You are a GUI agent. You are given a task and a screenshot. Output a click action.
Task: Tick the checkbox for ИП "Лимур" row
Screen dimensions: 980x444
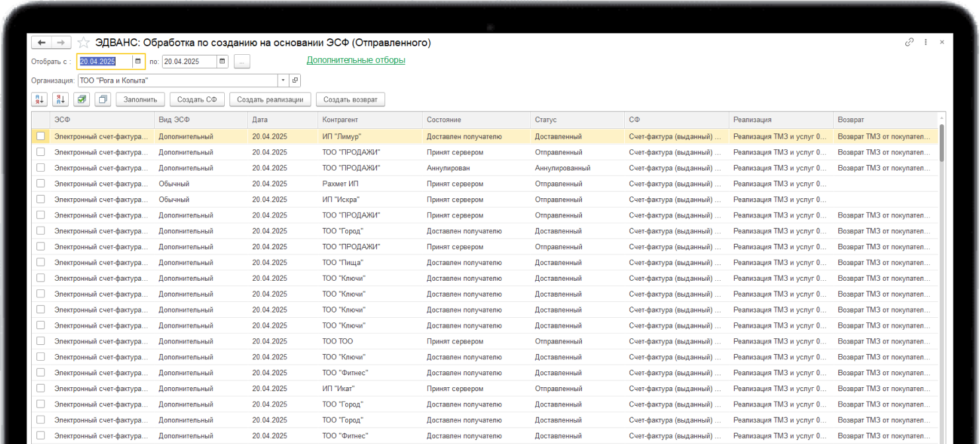click(41, 136)
